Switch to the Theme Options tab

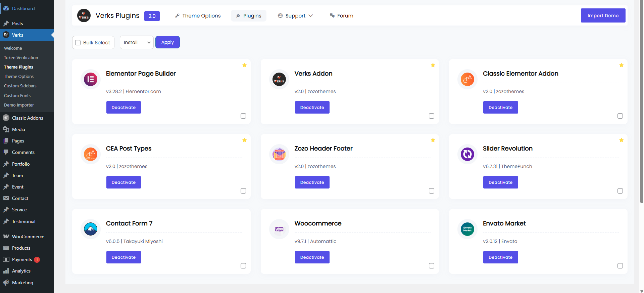point(198,16)
